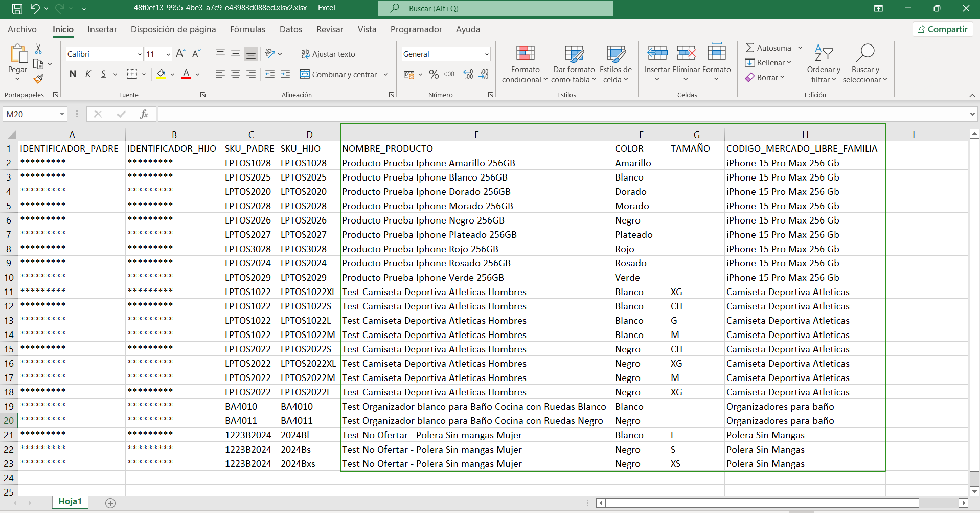Click Buscar y seleccionar magnifier icon

(x=865, y=53)
